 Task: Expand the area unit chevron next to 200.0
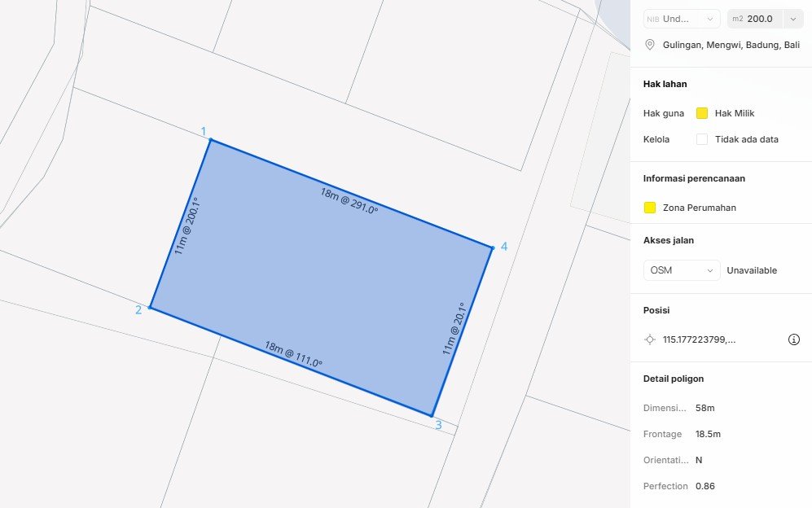point(794,19)
